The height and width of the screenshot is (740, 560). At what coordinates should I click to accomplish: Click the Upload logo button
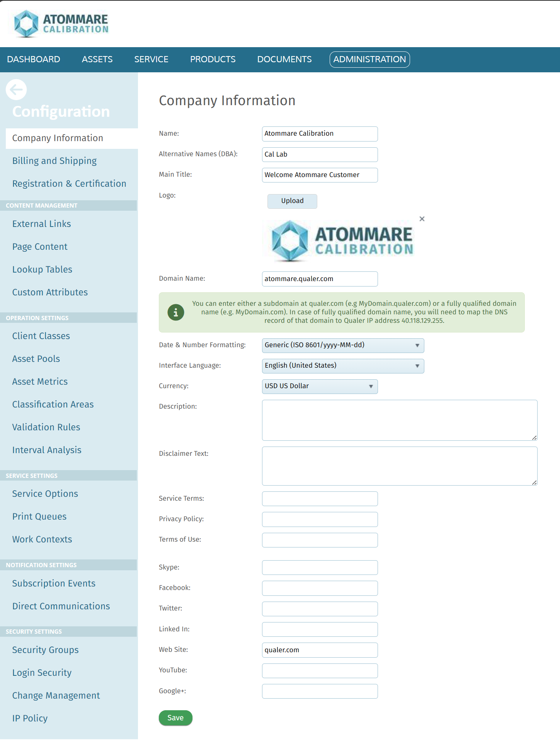tap(292, 201)
